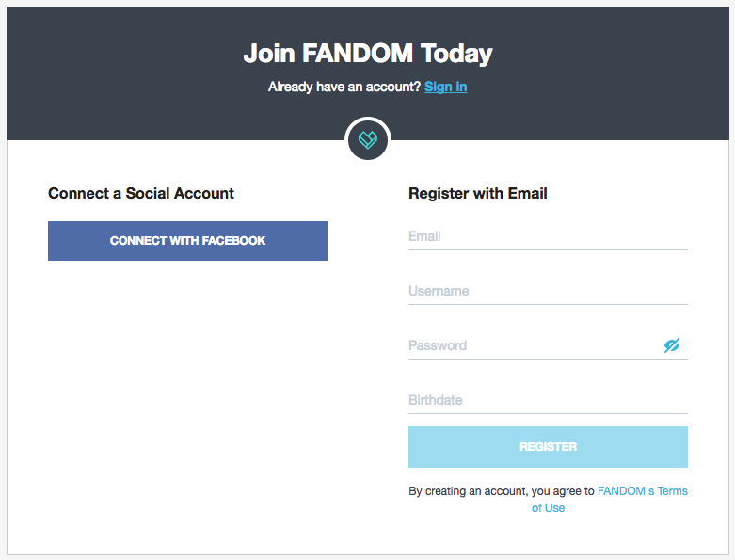The image size is (735, 560).
Task: Click the Connect a Social Account heading
Action: pos(141,194)
